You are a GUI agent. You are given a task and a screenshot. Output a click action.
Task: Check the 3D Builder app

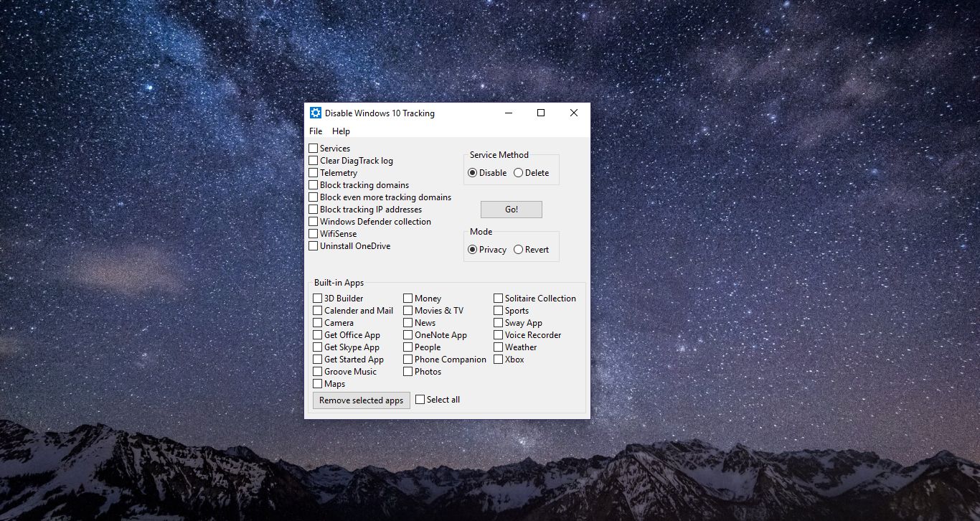pyautogui.click(x=318, y=299)
